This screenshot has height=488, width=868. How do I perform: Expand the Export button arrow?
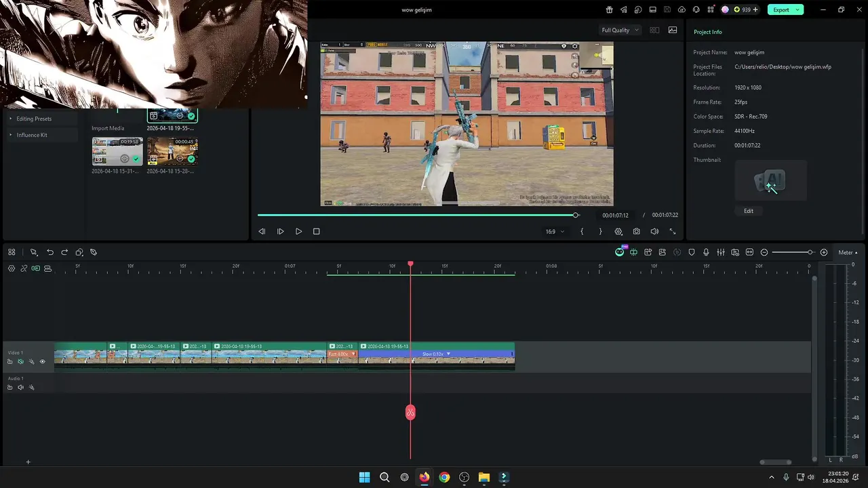point(798,9)
